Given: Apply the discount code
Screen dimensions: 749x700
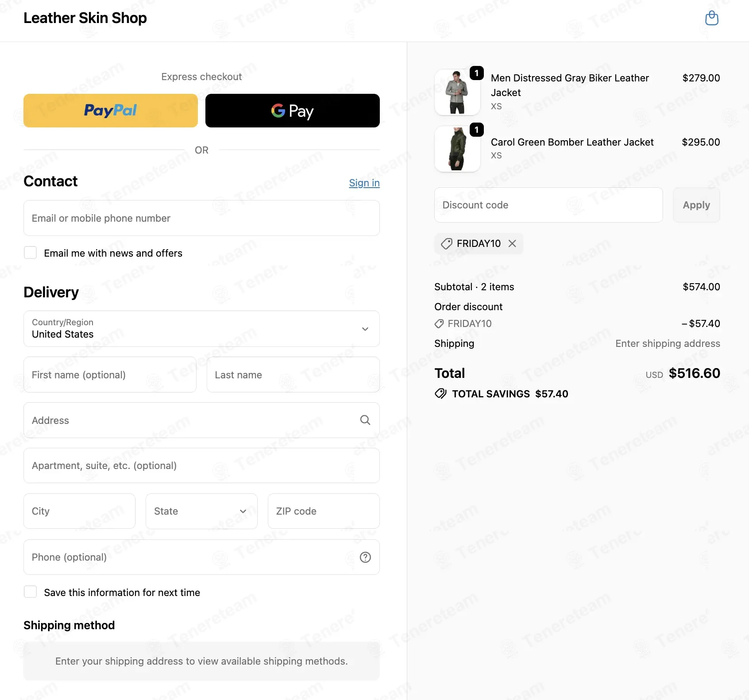Looking at the screenshot, I should [696, 205].
